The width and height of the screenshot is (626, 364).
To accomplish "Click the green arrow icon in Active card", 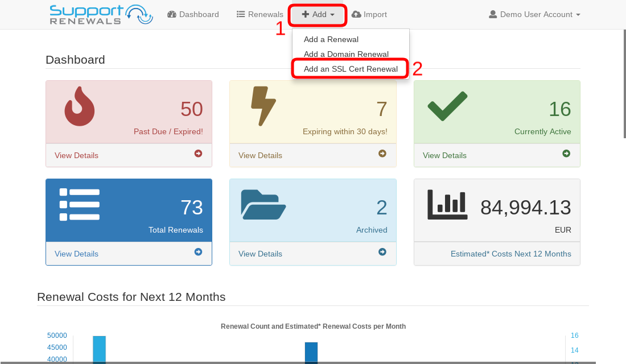I will click(x=566, y=154).
